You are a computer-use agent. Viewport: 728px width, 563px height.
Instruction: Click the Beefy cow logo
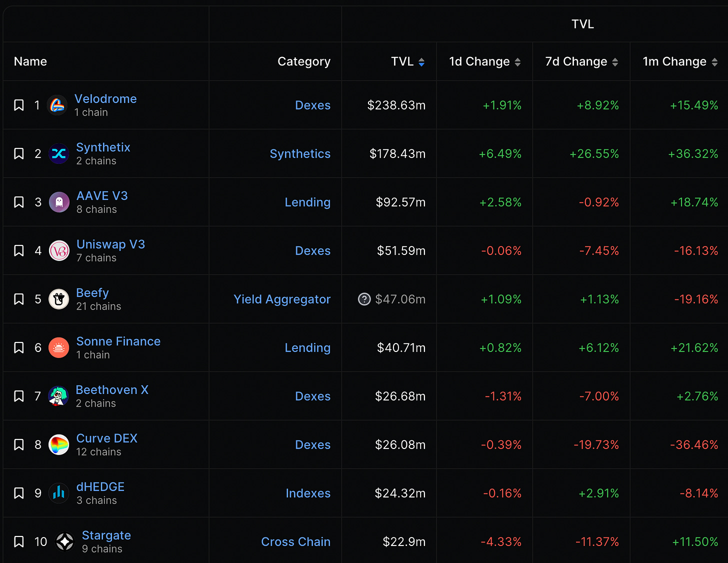click(59, 299)
